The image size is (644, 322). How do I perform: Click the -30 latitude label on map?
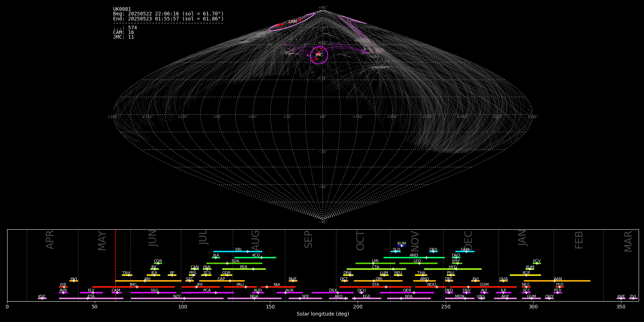click(322, 152)
